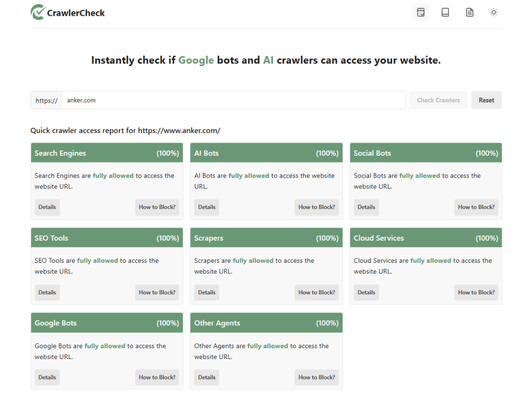Screen dimensions: 532x393
Task: Click How to Block? for Scrapers
Action: pyautogui.click(x=317, y=292)
